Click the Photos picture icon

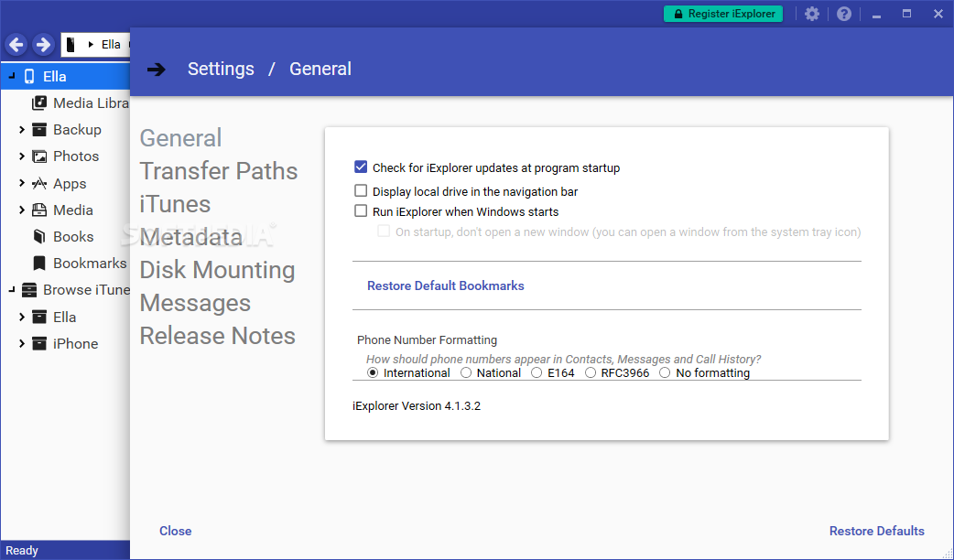39,156
